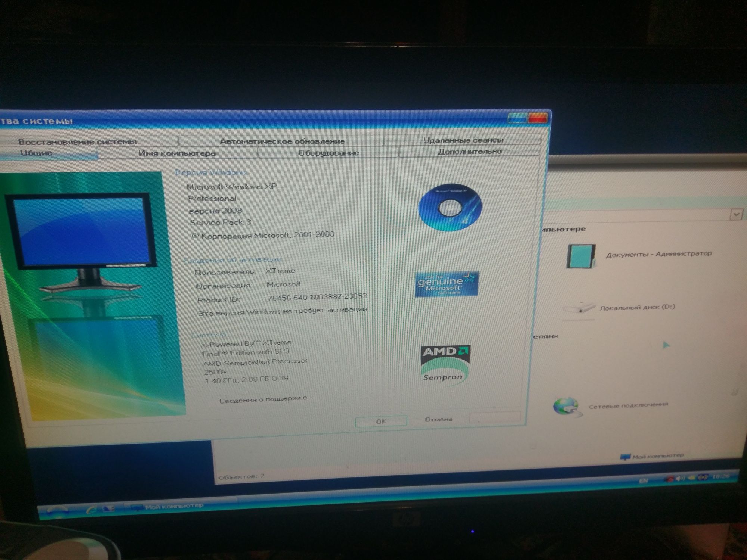Open the volume speaker tray icon
Image resolution: width=747 pixels, height=560 pixels.
point(681,478)
